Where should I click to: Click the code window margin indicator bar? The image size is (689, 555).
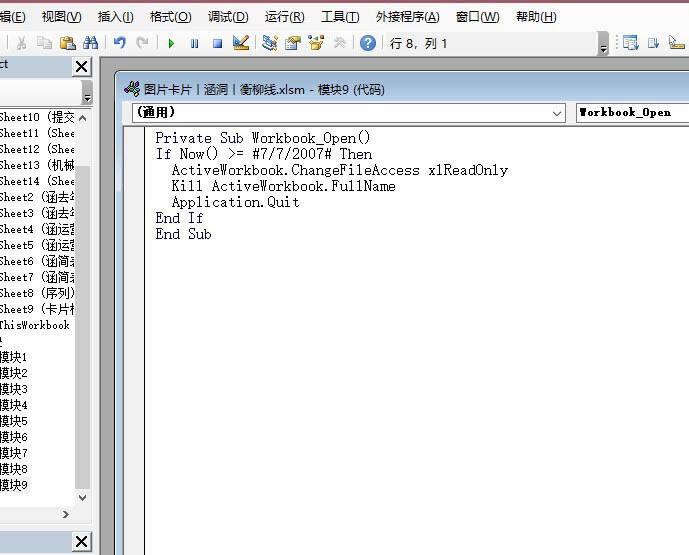[134, 341]
